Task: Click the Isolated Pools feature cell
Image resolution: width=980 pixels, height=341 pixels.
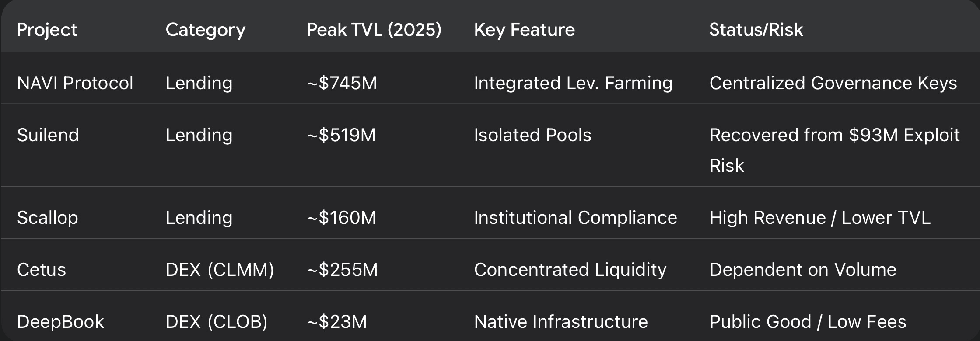Action: pyautogui.click(x=532, y=135)
